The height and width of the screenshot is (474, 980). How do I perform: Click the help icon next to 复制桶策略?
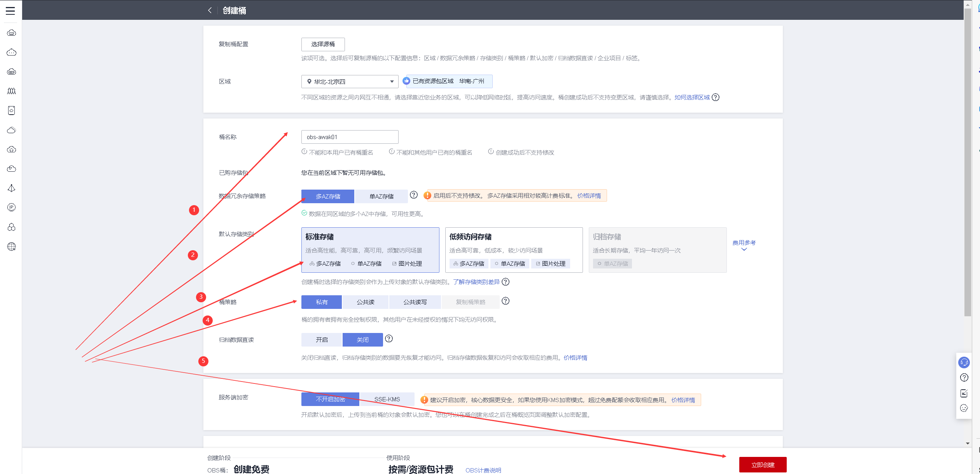click(506, 301)
